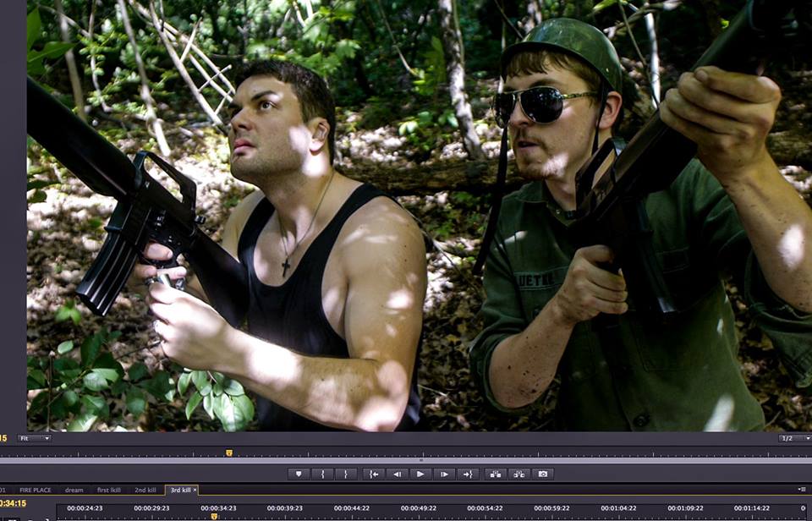
Task: Jump to In point
Action: pos(373,474)
